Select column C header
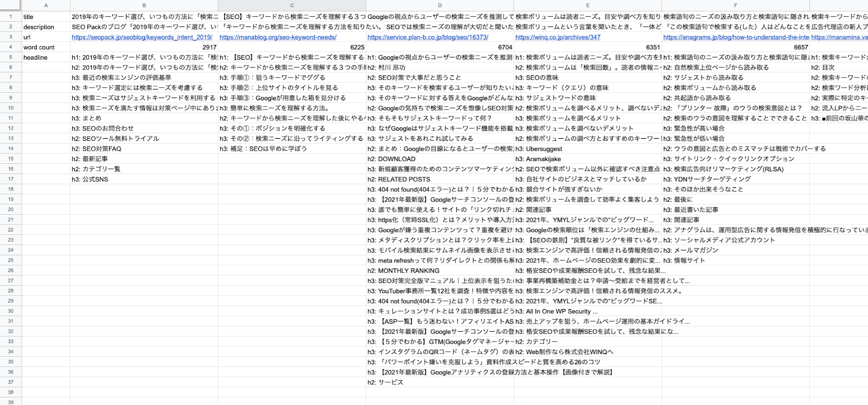 (292, 5)
